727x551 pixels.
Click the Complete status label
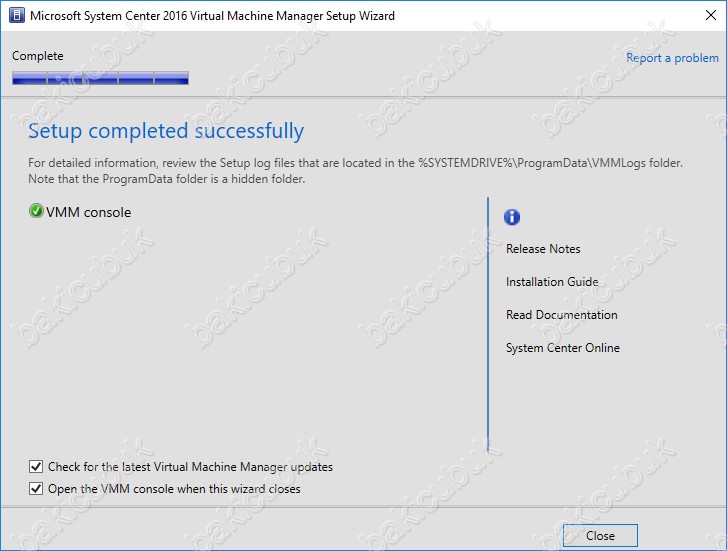[x=38, y=56]
